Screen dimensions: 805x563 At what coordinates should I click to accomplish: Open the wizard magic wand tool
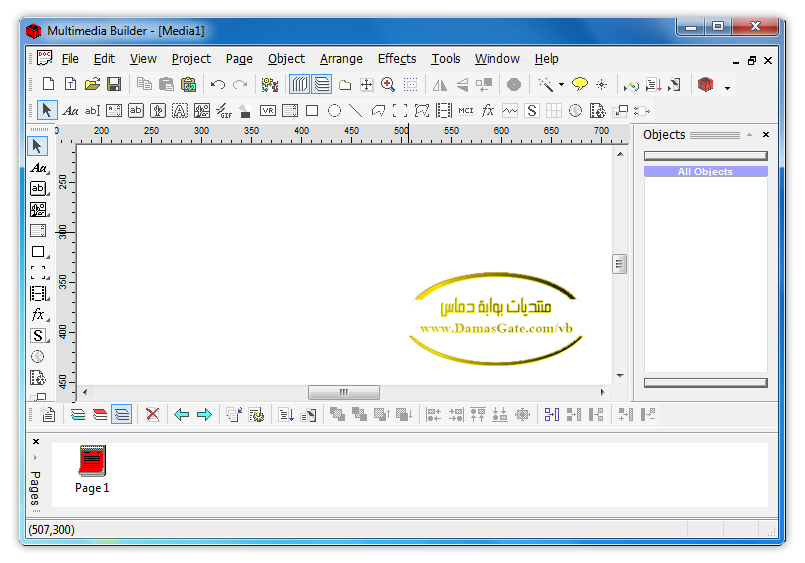point(545,84)
